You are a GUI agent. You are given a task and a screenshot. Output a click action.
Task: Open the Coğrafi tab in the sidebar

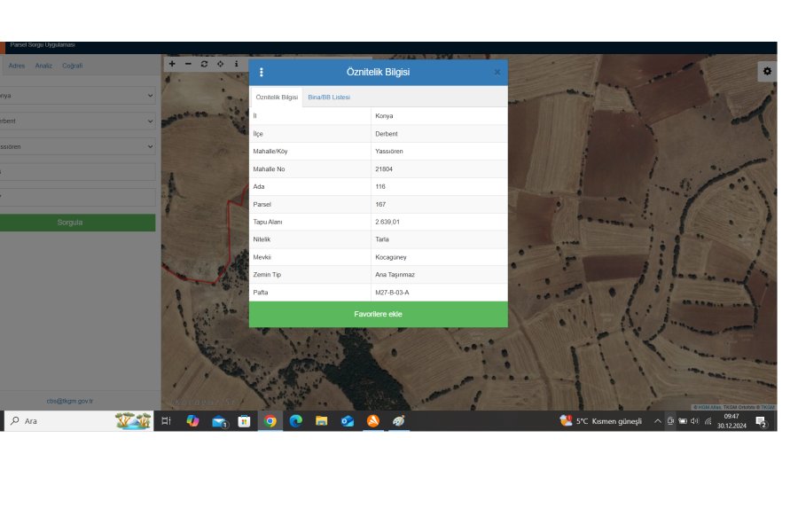pos(72,66)
